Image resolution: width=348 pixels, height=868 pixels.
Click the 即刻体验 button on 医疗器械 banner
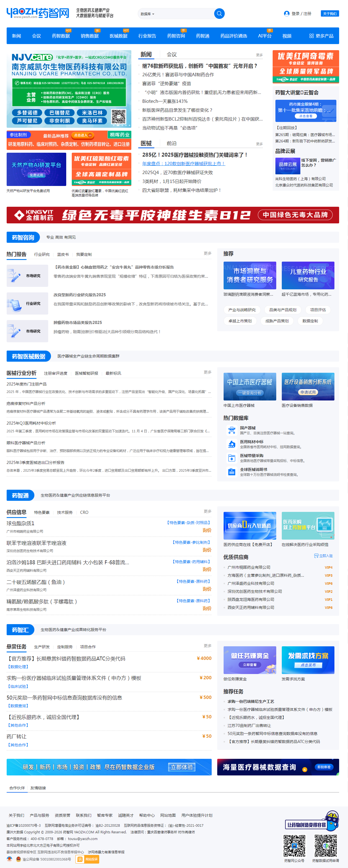point(324,767)
